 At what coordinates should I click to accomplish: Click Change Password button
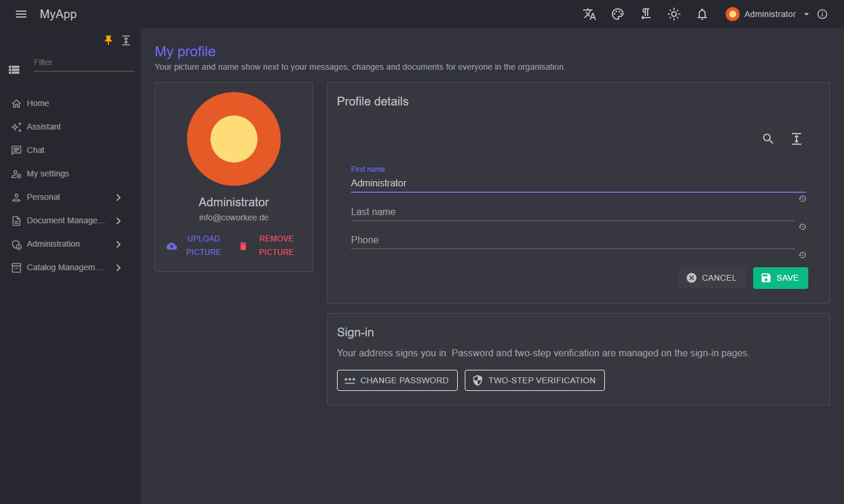click(x=397, y=380)
